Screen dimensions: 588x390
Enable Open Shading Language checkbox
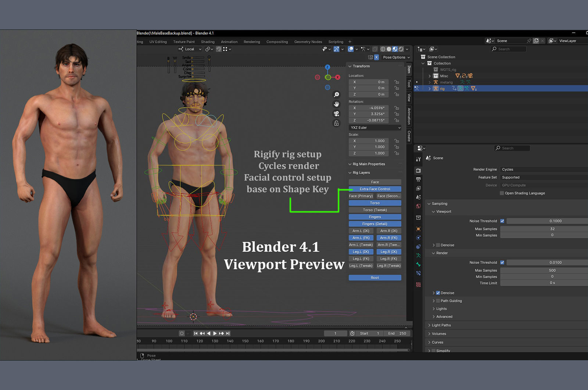click(502, 193)
